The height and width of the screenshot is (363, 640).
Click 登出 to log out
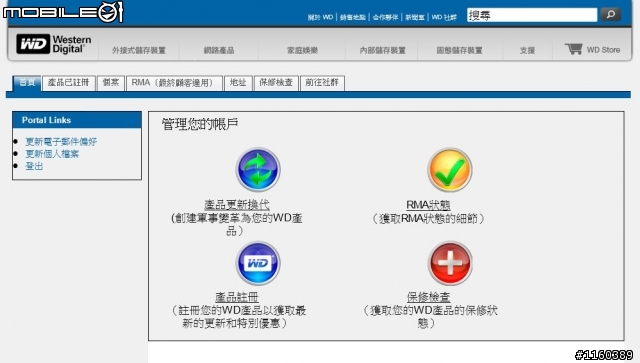click(34, 166)
